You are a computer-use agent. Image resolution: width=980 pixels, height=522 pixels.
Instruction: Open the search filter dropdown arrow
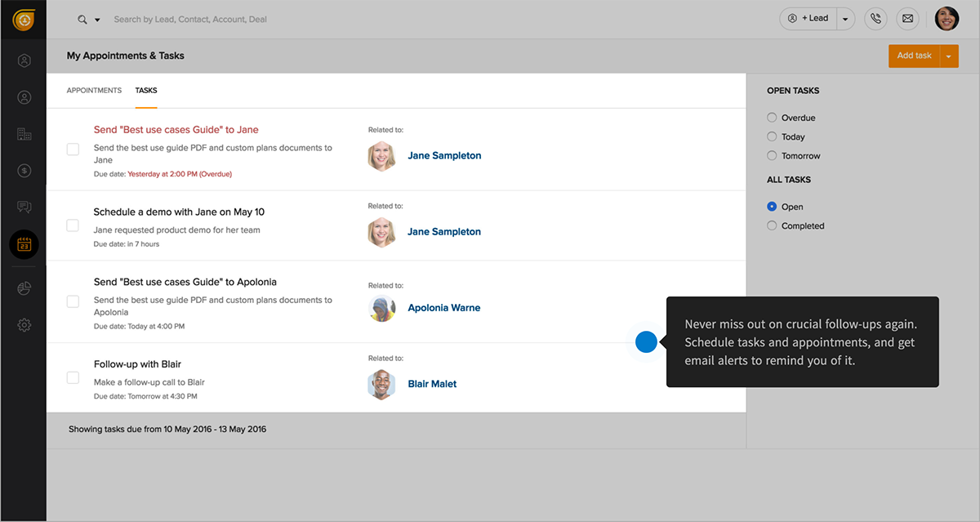tap(97, 20)
